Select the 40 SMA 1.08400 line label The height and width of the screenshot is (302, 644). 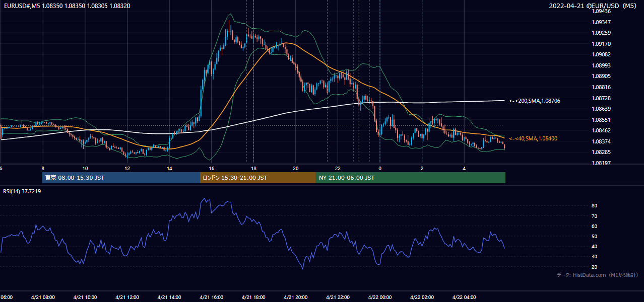[x=533, y=138]
